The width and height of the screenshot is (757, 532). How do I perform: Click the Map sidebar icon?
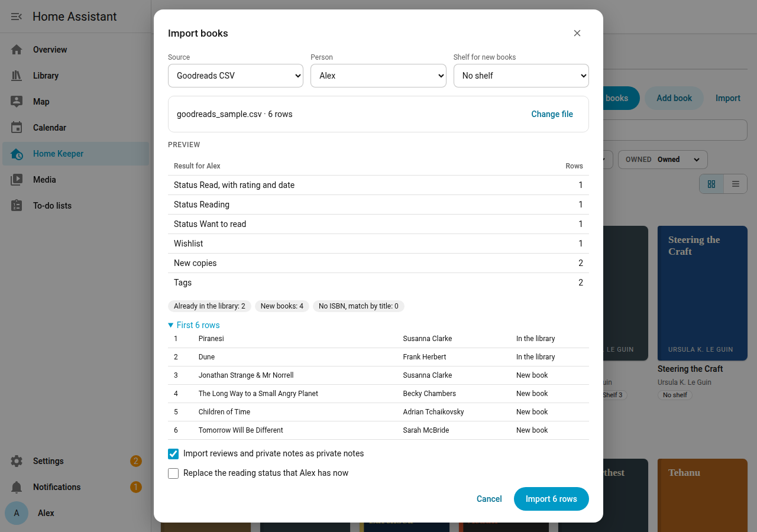(x=17, y=102)
